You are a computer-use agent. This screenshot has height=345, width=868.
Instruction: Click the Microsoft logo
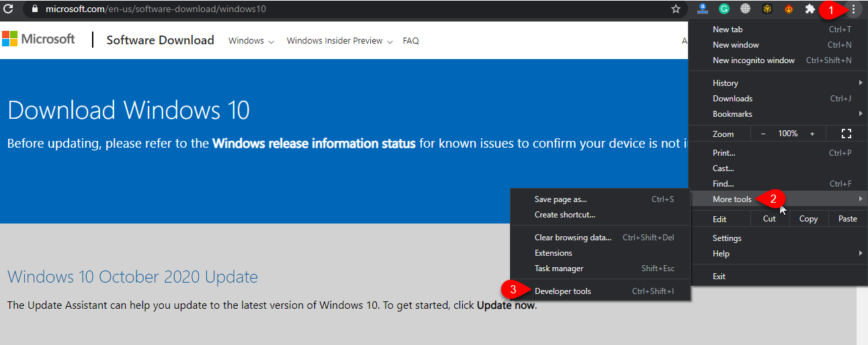pyautogui.click(x=38, y=39)
